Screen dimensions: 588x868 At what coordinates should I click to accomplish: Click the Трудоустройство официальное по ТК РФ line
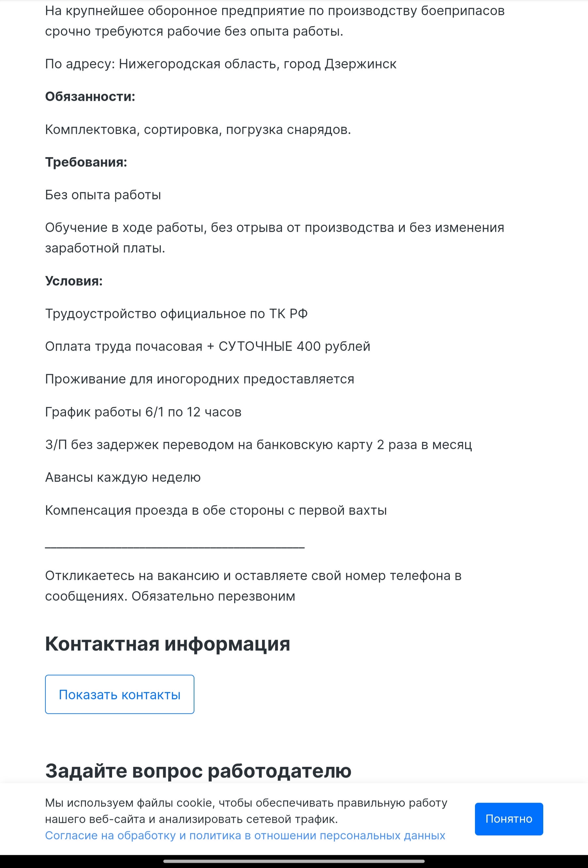[x=176, y=314]
